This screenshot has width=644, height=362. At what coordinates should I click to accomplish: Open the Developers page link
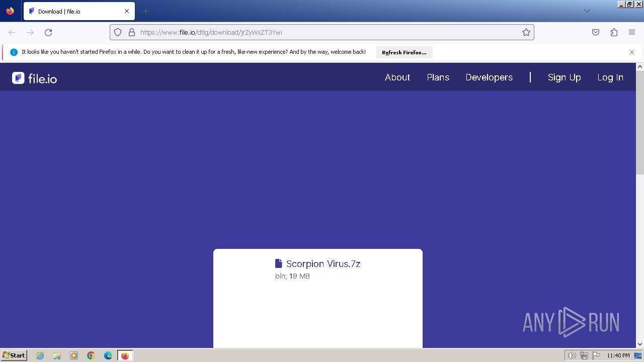click(489, 77)
